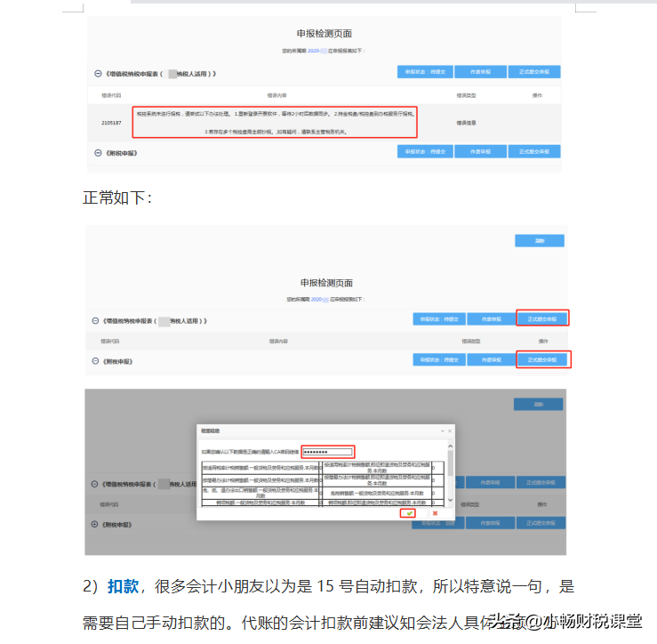Click 免抵退 row in the dialog table
Image resolution: width=657 pixels, height=644 pixels.
(323, 493)
